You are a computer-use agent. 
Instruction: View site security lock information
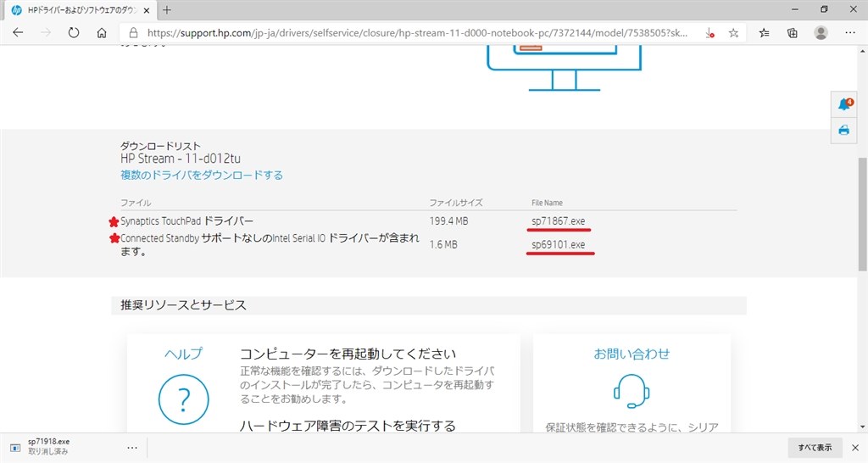(x=133, y=33)
